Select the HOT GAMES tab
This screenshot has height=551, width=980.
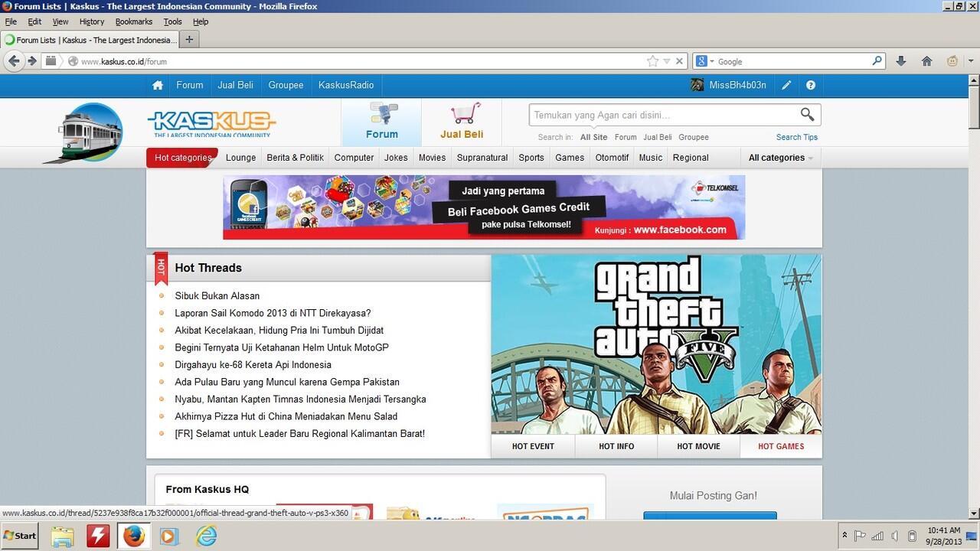(x=781, y=446)
